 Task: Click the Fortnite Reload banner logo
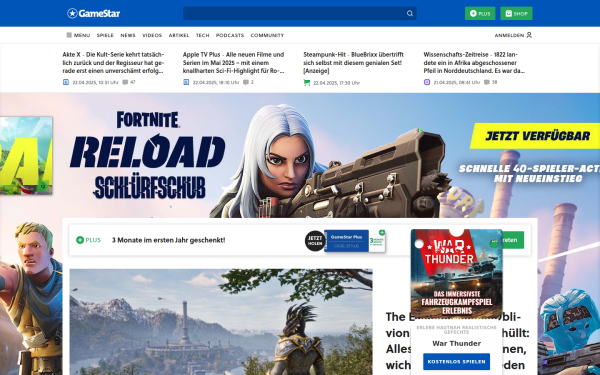point(148,155)
